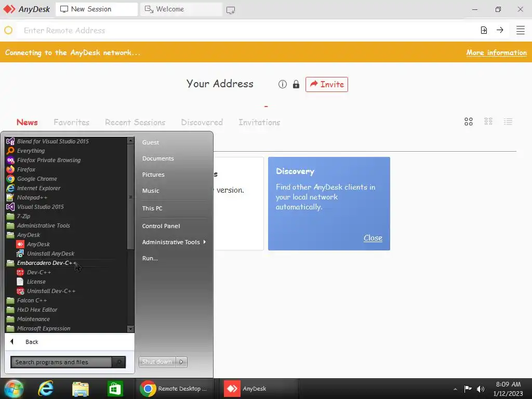The width and height of the screenshot is (532, 399).
Task: Launch Dev-C++ from Embarcadero folder
Action: point(38,272)
